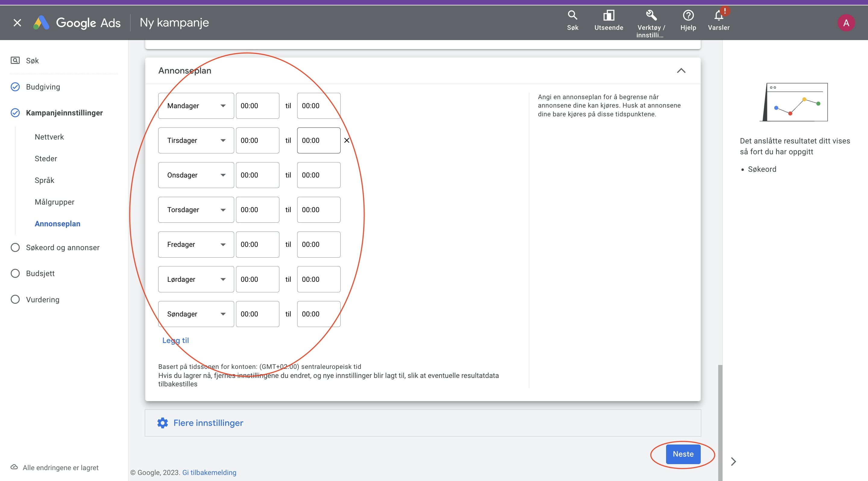Open Steder sidebar item
Viewport: 868px width, 481px height.
pyautogui.click(x=46, y=159)
